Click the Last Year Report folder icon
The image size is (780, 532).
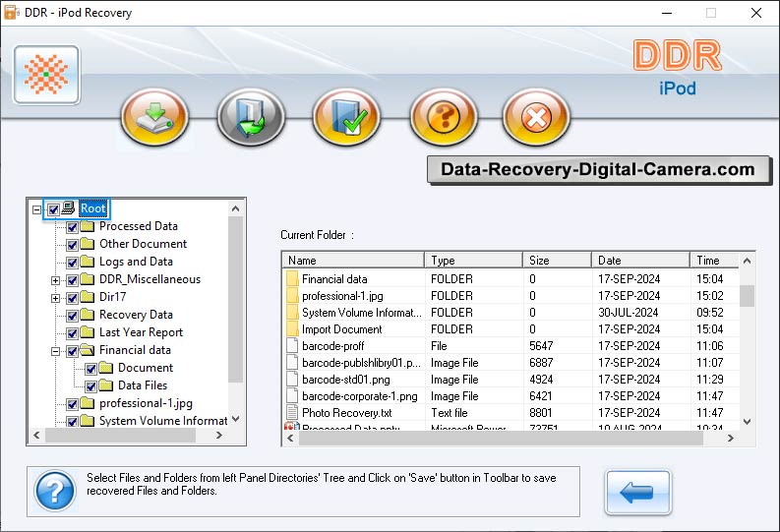88,332
